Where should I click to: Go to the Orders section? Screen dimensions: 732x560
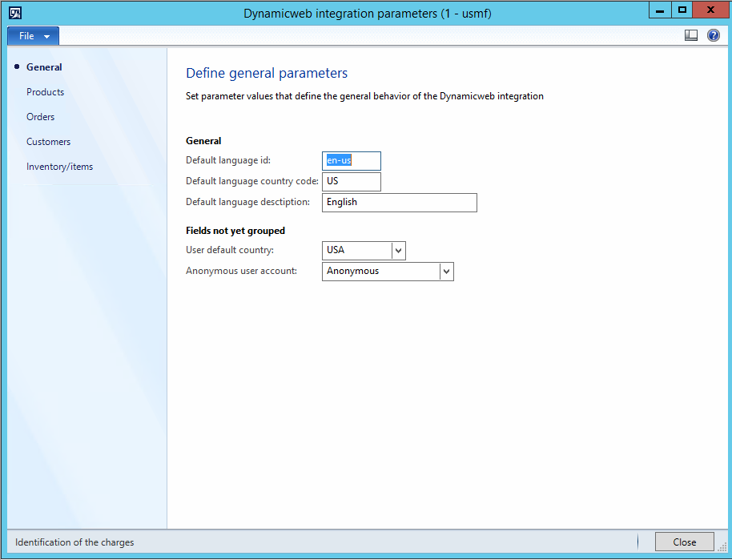click(x=40, y=117)
